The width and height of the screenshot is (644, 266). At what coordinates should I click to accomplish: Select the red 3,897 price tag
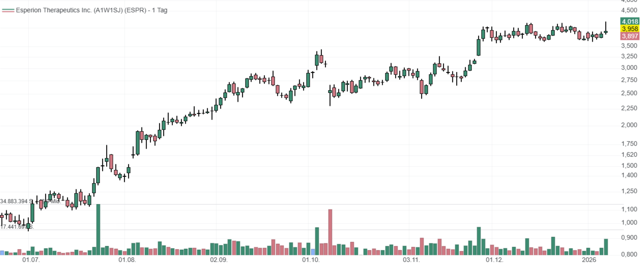tap(629, 36)
